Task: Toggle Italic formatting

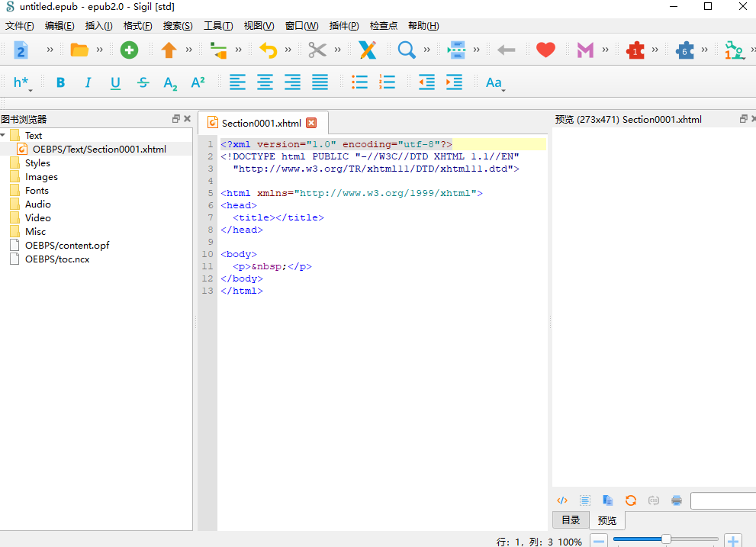Action: point(88,82)
